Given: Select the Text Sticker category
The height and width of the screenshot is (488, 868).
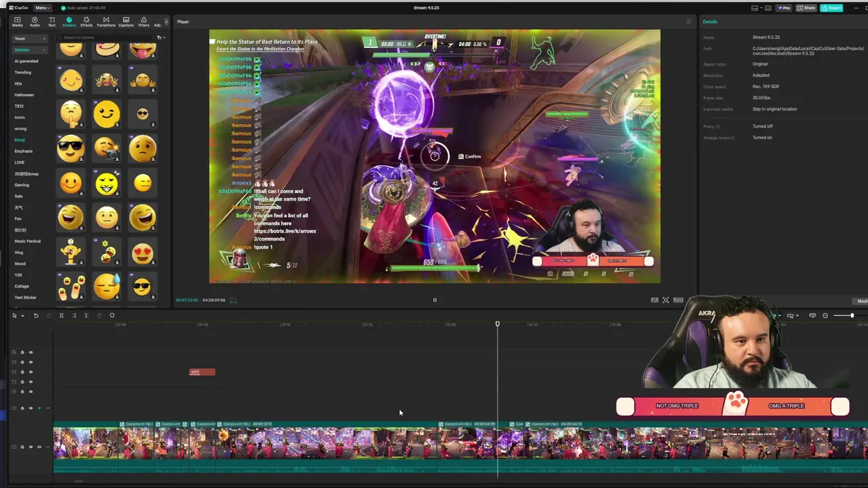Looking at the screenshot, I should click(26, 298).
